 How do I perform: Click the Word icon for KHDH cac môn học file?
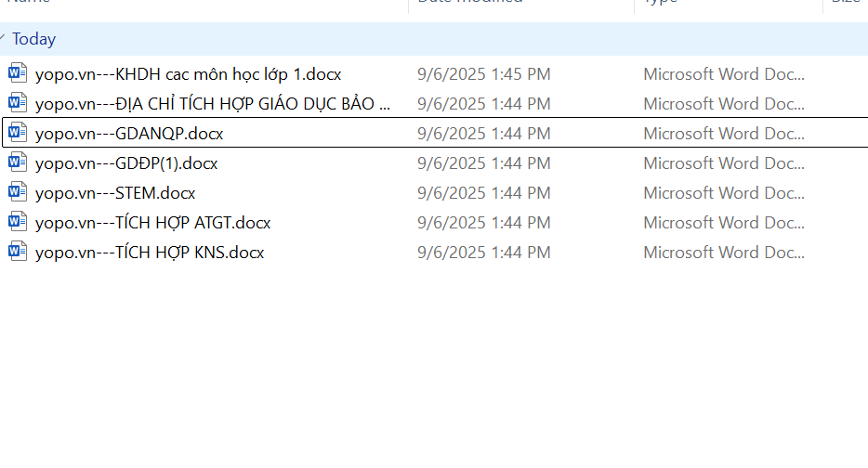[18, 73]
